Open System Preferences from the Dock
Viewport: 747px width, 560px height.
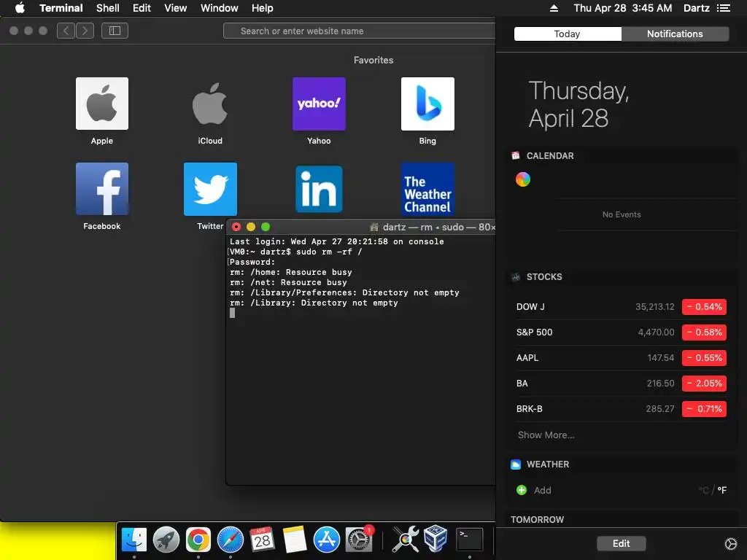[x=358, y=540]
